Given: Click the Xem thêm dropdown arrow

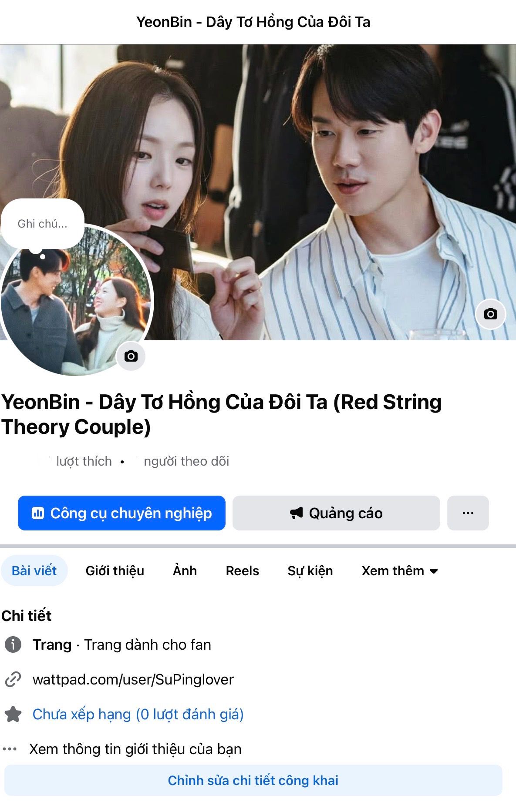Looking at the screenshot, I should (434, 571).
